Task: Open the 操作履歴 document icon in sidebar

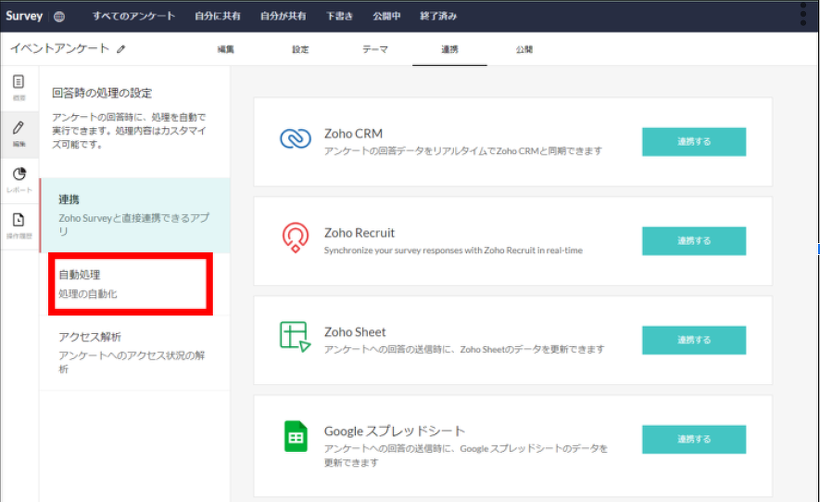Action: [19, 224]
